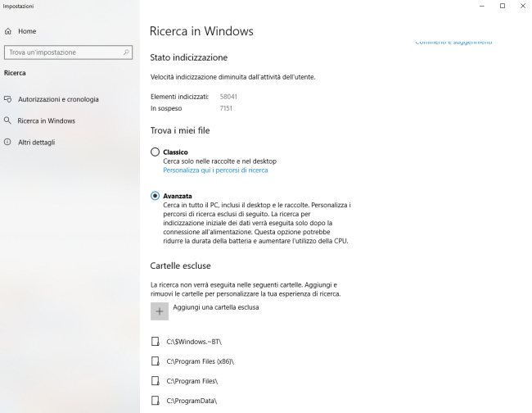
Task: Click the folder icon for C:\$Windows.~BT\
Action: click(x=155, y=342)
